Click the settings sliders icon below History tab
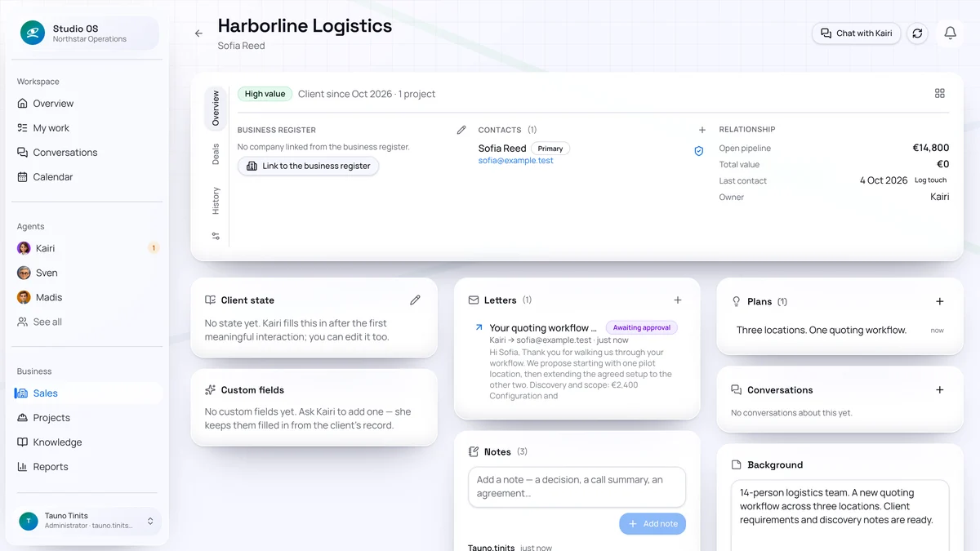The width and height of the screenshot is (980, 551). pyautogui.click(x=216, y=236)
